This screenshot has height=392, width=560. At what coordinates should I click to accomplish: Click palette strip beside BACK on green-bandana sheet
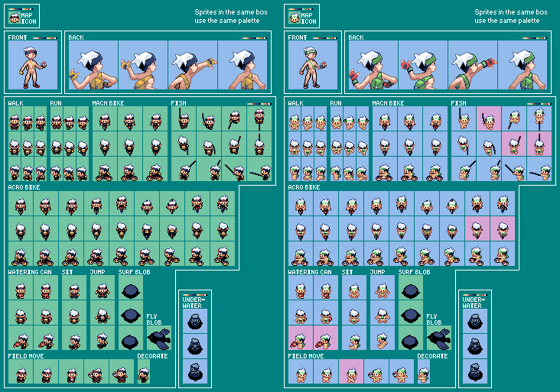[535, 37]
